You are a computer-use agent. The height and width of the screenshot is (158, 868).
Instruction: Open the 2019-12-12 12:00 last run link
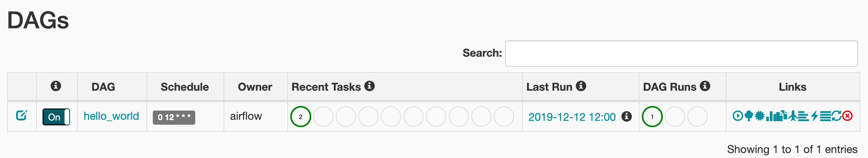(572, 117)
